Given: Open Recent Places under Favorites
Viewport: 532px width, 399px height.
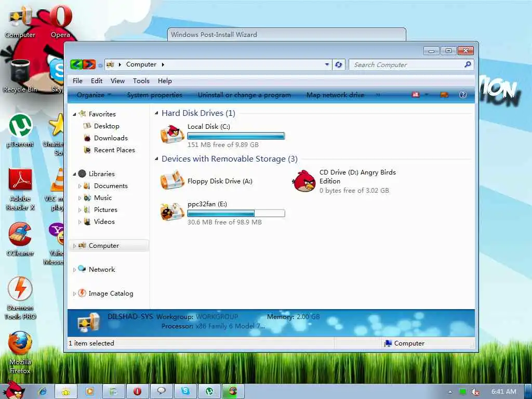Looking at the screenshot, I should coord(114,150).
